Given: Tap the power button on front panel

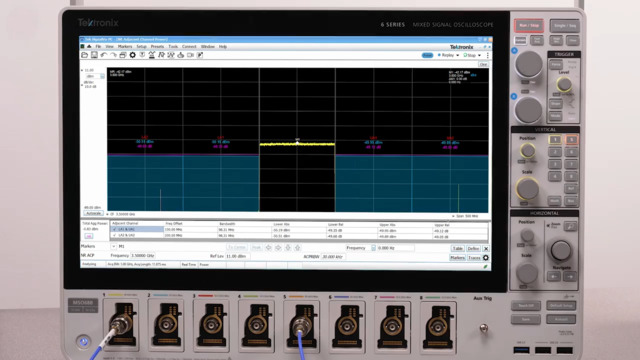Looking at the screenshot, I should (x=84, y=341).
